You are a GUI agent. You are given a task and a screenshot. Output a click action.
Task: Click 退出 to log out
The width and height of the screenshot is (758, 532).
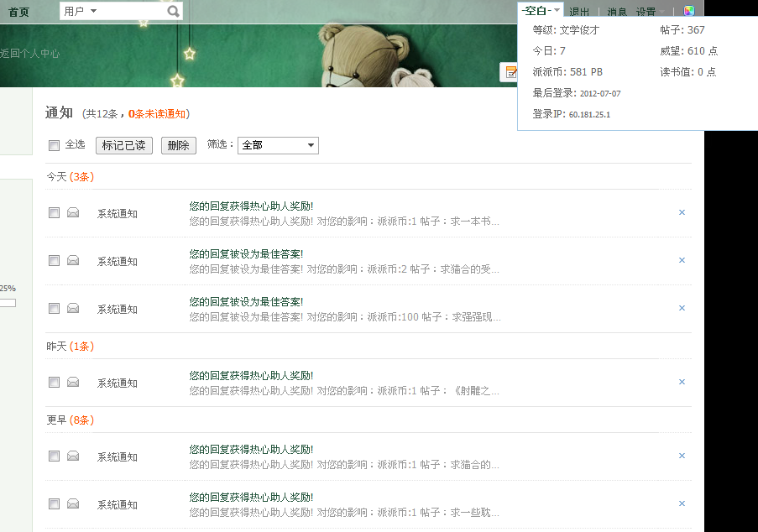tap(579, 12)
